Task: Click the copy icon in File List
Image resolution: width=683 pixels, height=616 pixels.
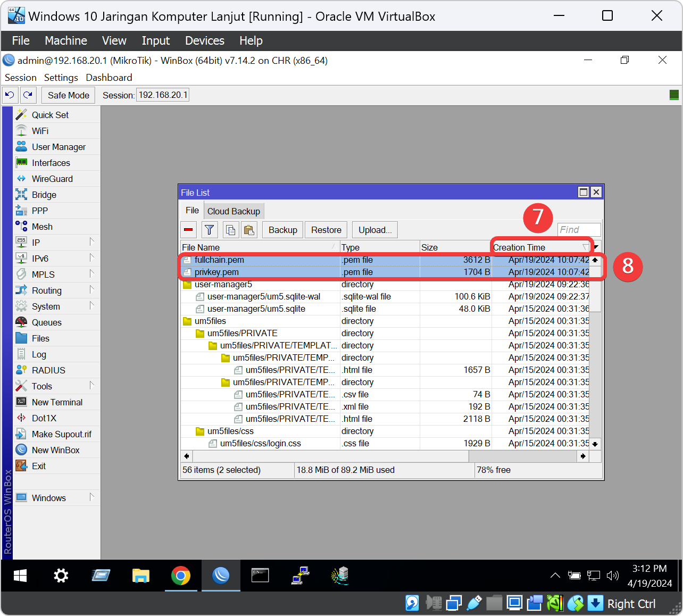Action: click(230, 230)
